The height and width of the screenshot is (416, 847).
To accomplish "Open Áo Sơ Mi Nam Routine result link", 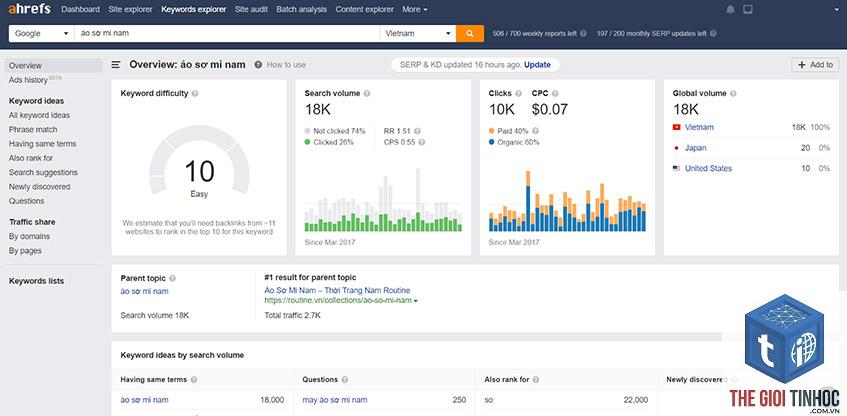I will pyautogui.click(x=337, y=291).
